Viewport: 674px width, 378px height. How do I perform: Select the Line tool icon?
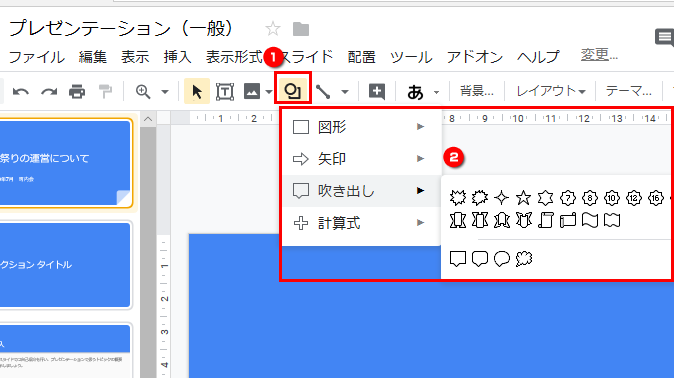323,91
